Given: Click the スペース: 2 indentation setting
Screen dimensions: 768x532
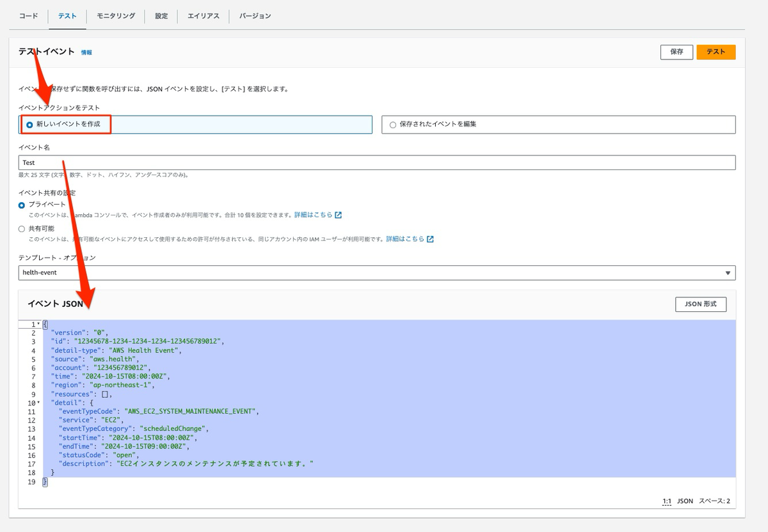Looking at the screenshot, I should [x=714, y=501].
